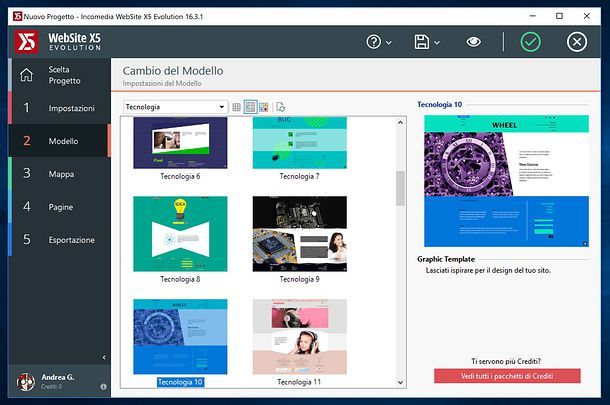The width and height of the screenshot is (610, 405).
Task: Open the Tecnologia category dropdown
Action: [175, 107]
